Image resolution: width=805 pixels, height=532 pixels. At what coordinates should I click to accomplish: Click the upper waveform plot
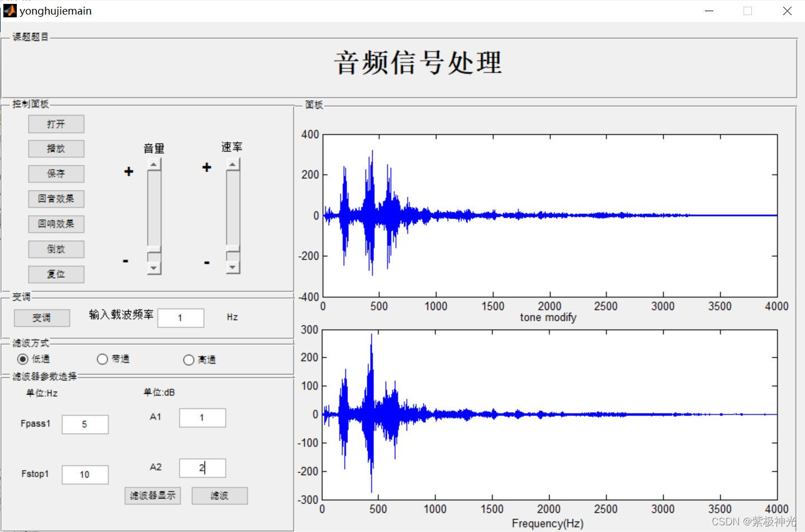coord(550,216)
